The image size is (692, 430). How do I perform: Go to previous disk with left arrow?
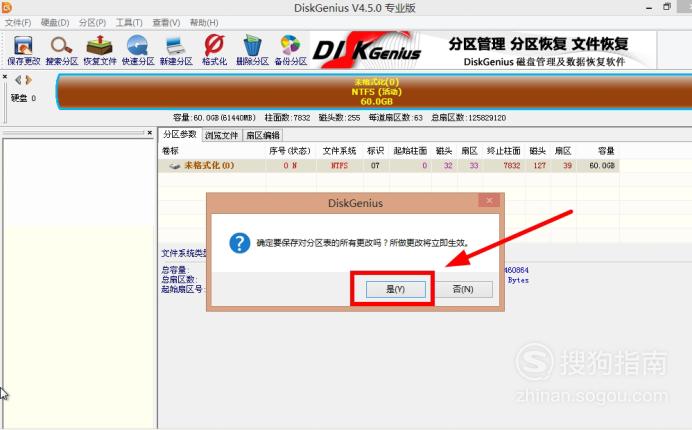[18, 80]
